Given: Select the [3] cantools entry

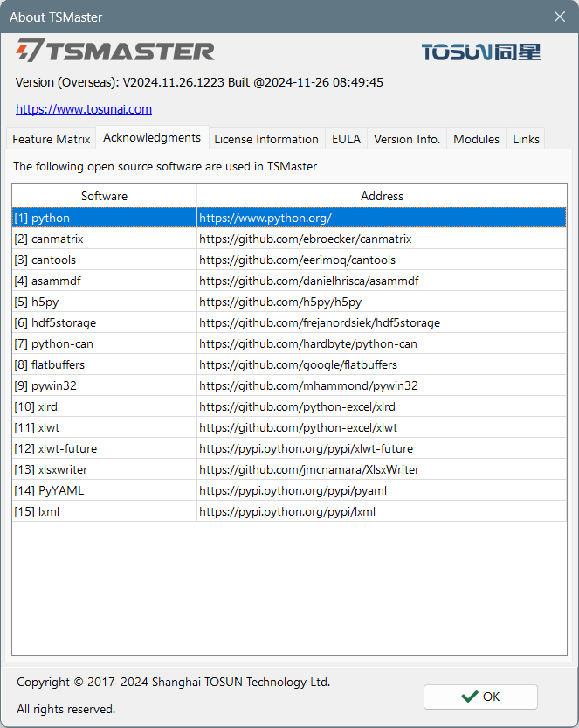Looking at the screenshot, I should [105, 260].
